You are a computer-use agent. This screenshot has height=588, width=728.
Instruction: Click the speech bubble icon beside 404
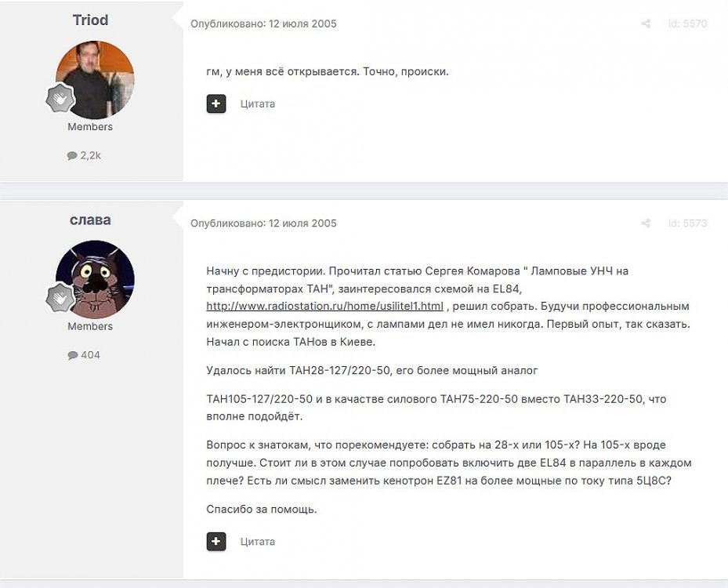[72, 355]
